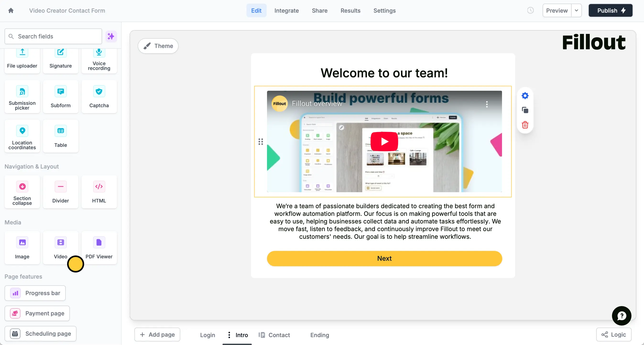Select the team description paragraph
644x345 pixels.
(x=385, y=221)
